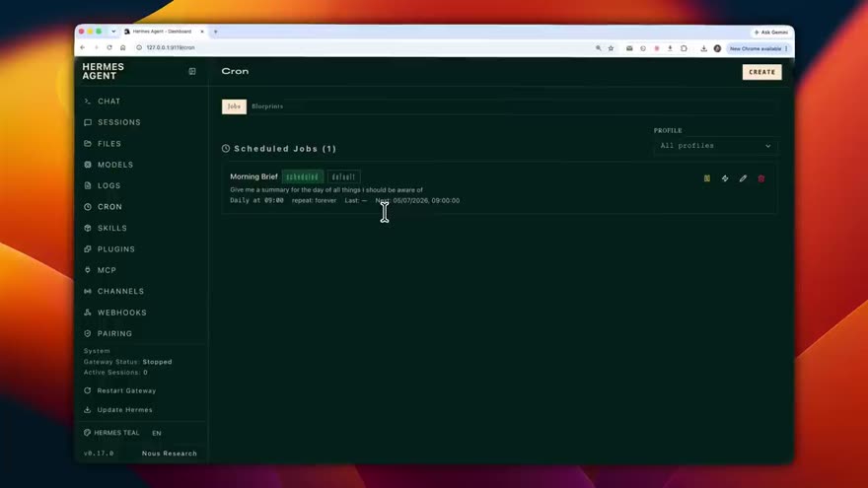This screenshot has width=868, height=488.
Task: Click the mail extension icon
Action: (x=629, y=48)
